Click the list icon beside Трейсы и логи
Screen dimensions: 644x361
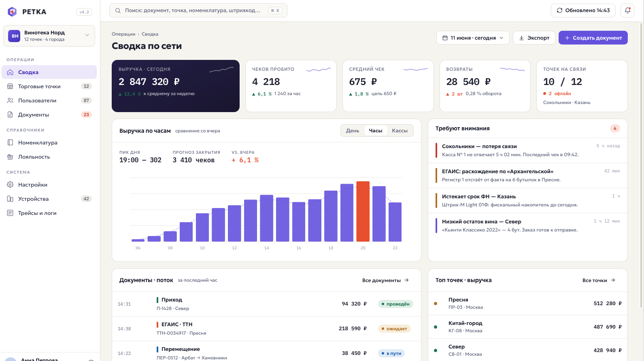pos(11,213)
